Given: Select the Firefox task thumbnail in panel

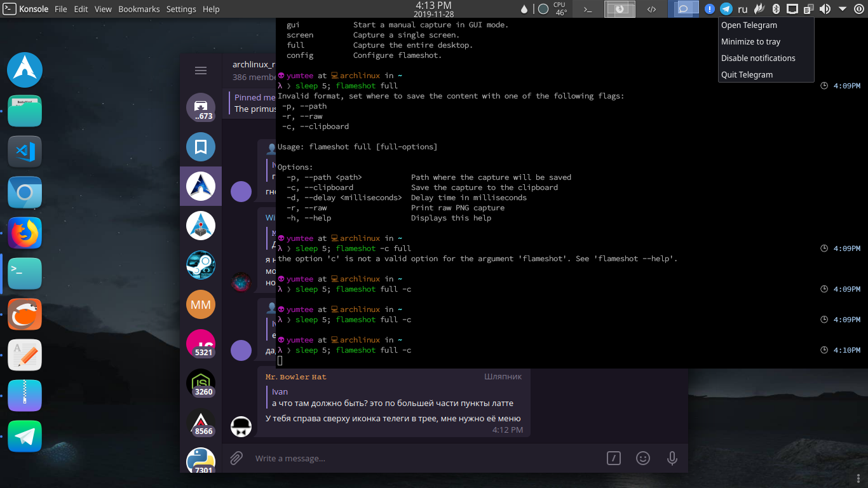Looking at the screenshot, I should (620, 9).
